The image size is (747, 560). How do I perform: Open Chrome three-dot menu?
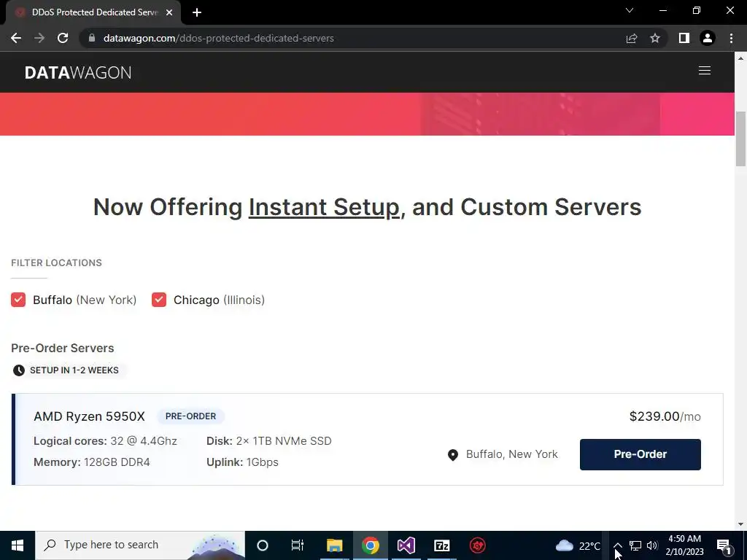tap(731, 38)
